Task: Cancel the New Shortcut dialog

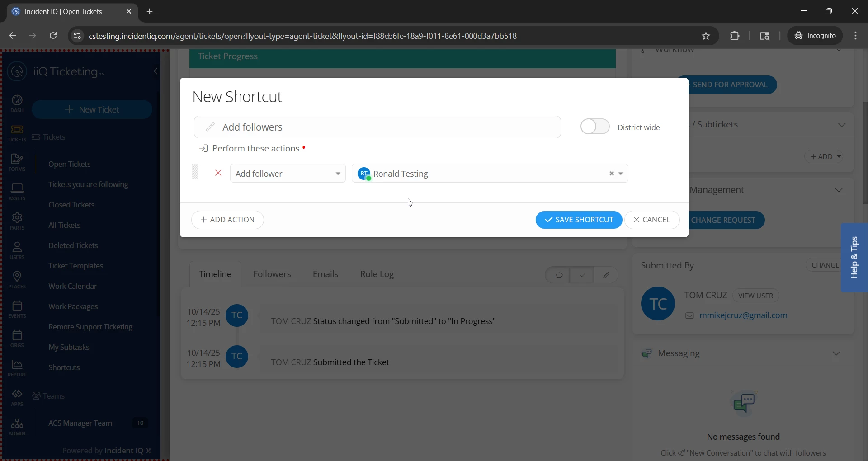Action: (x=652, y=220)
